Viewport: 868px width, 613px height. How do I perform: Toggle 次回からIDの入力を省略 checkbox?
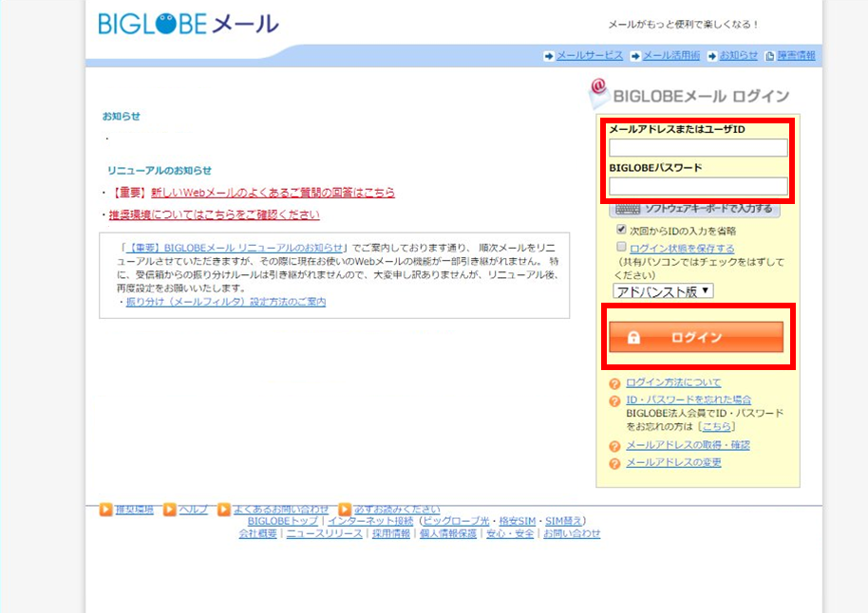(621, 229)
